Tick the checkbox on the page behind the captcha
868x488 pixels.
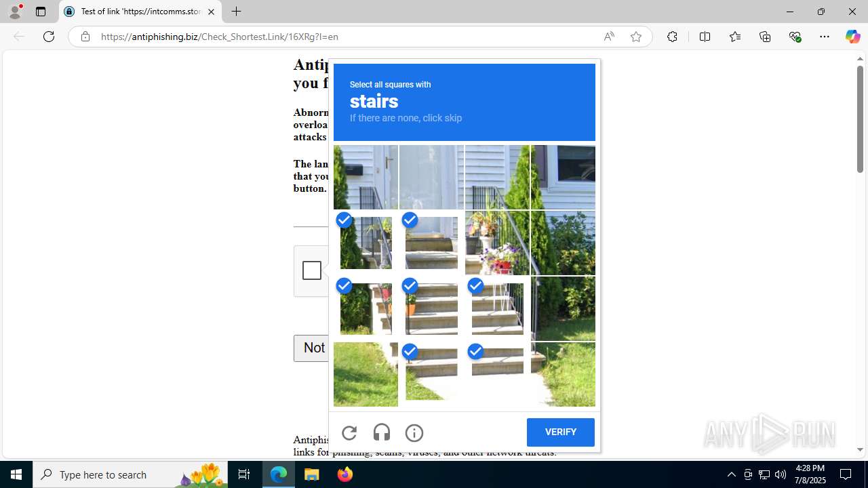pos(312,270)
